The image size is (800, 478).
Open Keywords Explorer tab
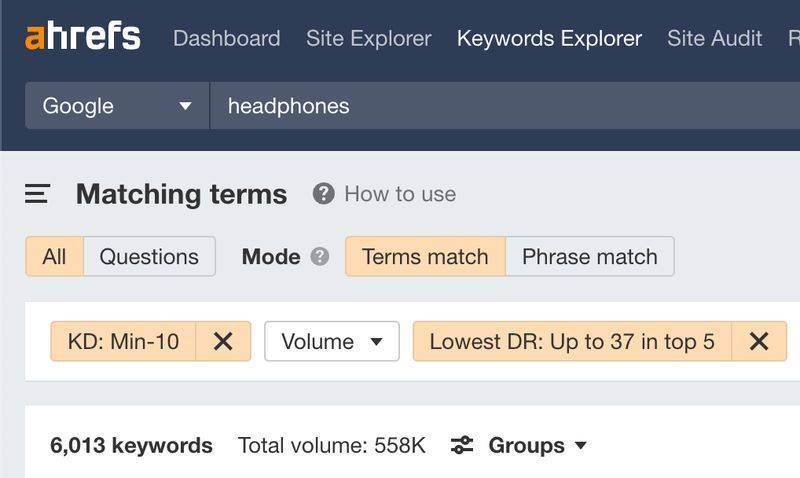pos(549,39)
